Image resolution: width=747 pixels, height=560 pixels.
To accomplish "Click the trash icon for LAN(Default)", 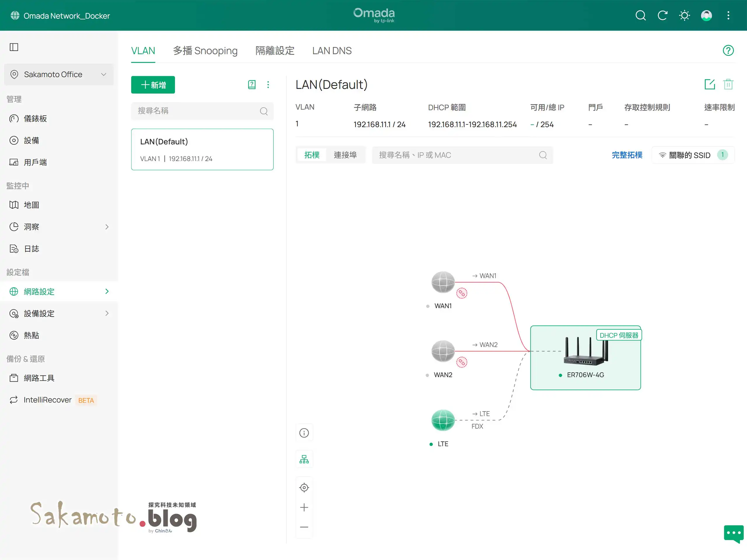I will [728, 84].
